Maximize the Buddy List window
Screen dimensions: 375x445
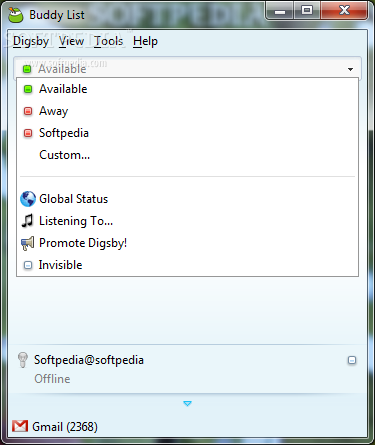tap(307, 11)
